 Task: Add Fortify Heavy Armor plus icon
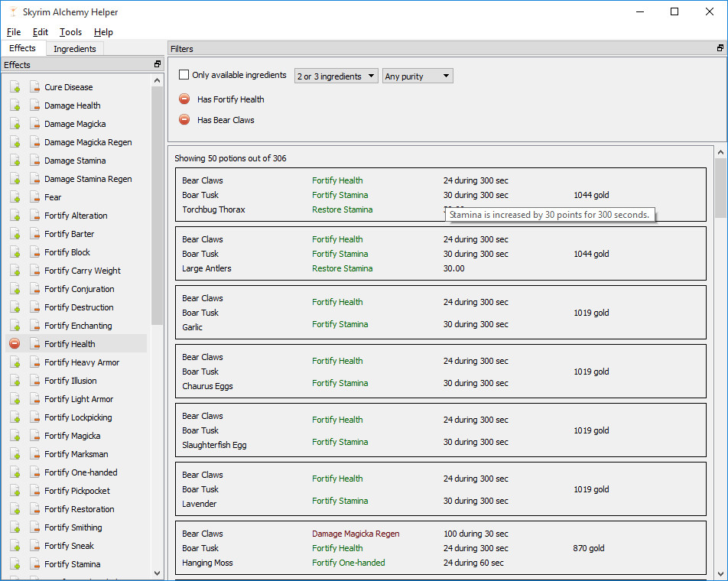[15, 362]
